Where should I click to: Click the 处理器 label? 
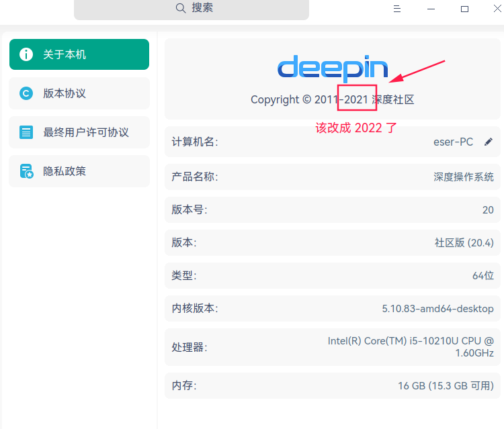pos(190,347)
